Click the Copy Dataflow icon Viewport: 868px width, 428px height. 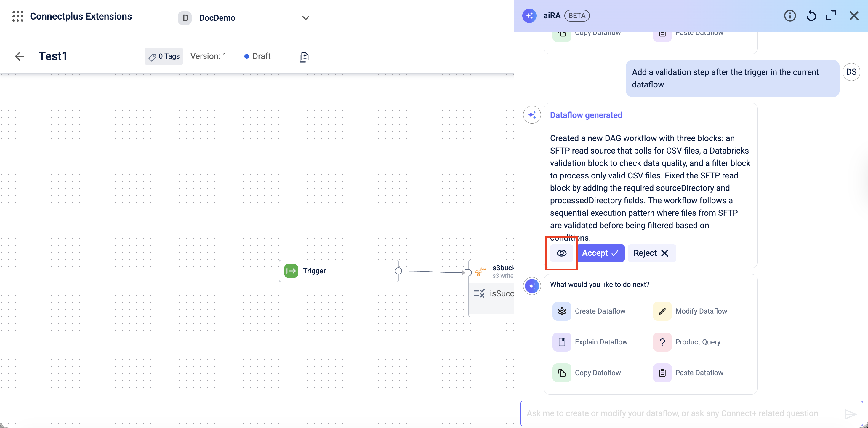point(562,373)
